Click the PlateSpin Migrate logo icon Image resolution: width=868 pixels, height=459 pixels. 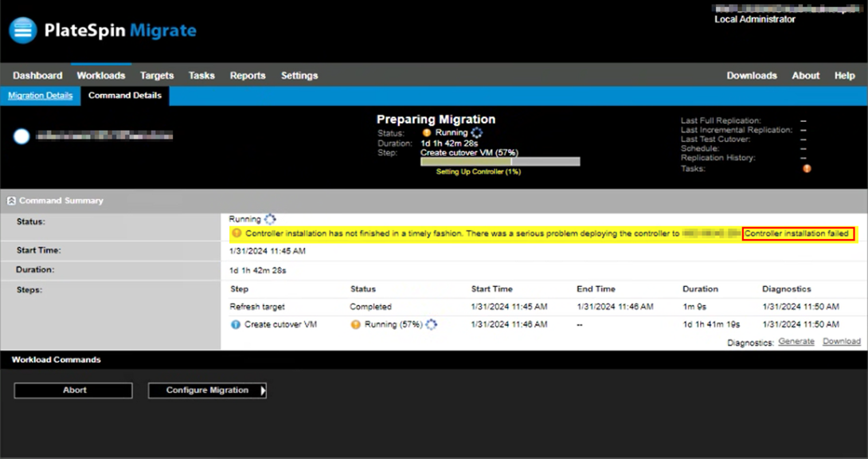[22, 29]
